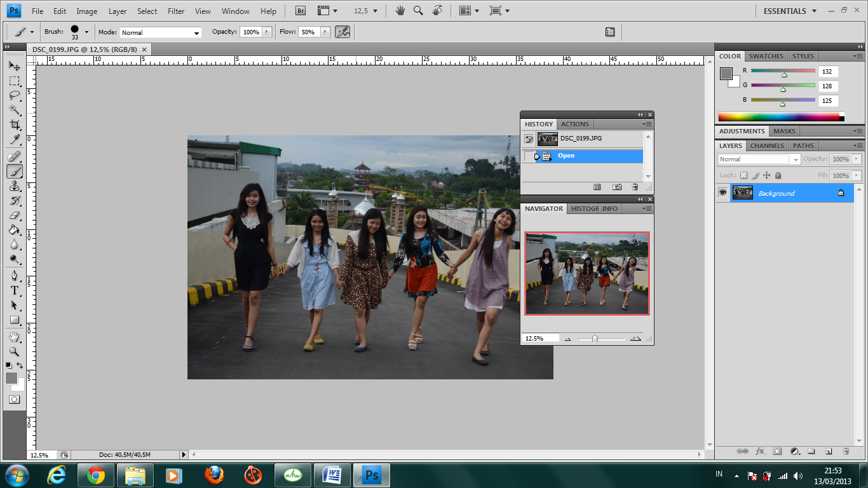868x488 pixels.
Task: Switch to the Masks tab
Action: point(784,131)
